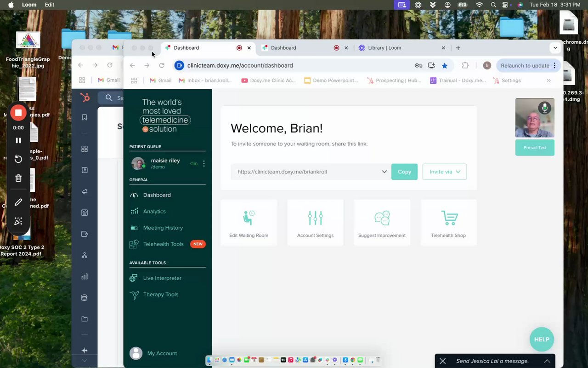This screenshot has width=588, height=368.
Task: Open Gmail bookmark in front window
Action: tap(161, 80)
